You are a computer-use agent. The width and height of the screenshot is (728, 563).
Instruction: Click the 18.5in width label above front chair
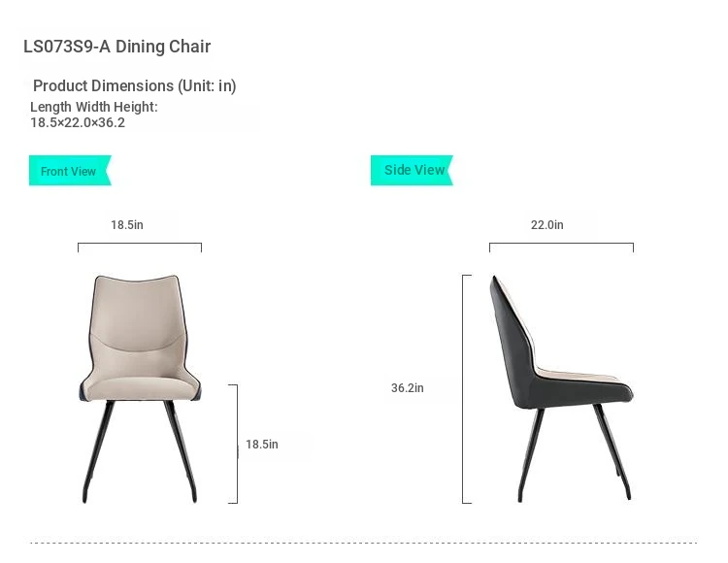[x=127, y=224]
